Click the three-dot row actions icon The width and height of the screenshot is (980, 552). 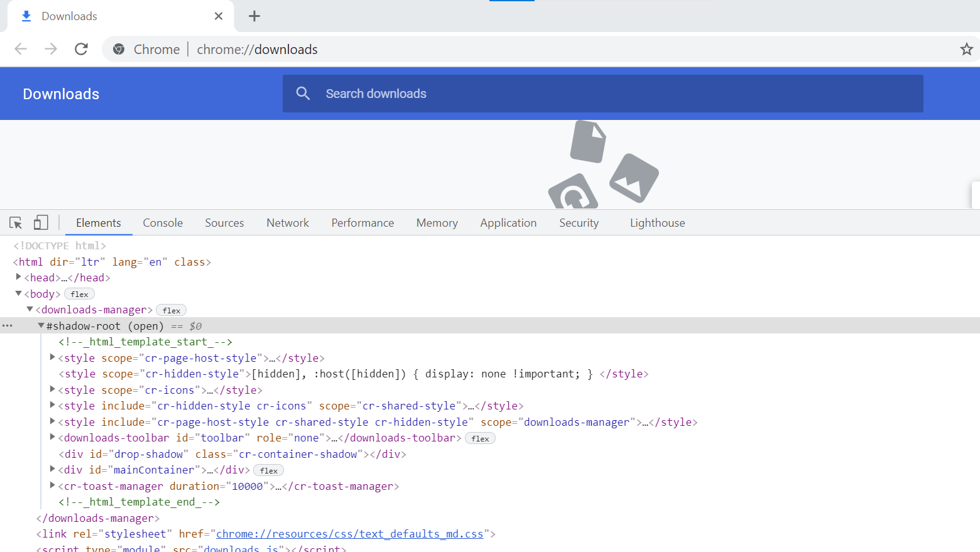coord(8,326)
